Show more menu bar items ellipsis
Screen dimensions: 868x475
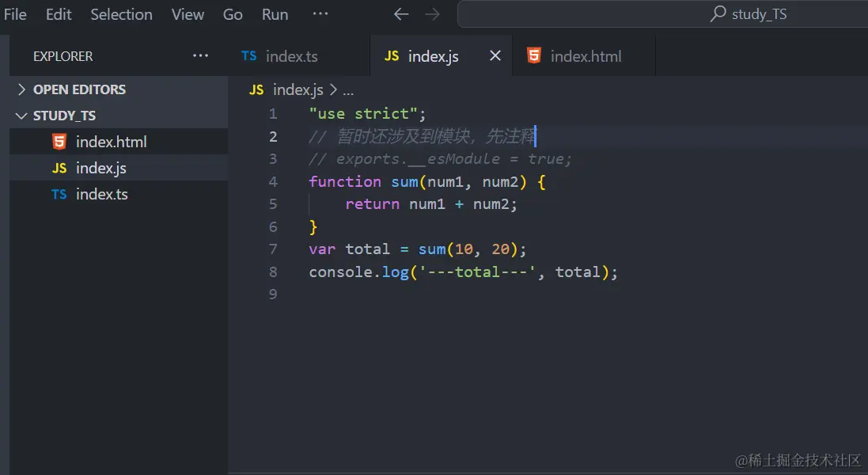click(x=320, y=13)
